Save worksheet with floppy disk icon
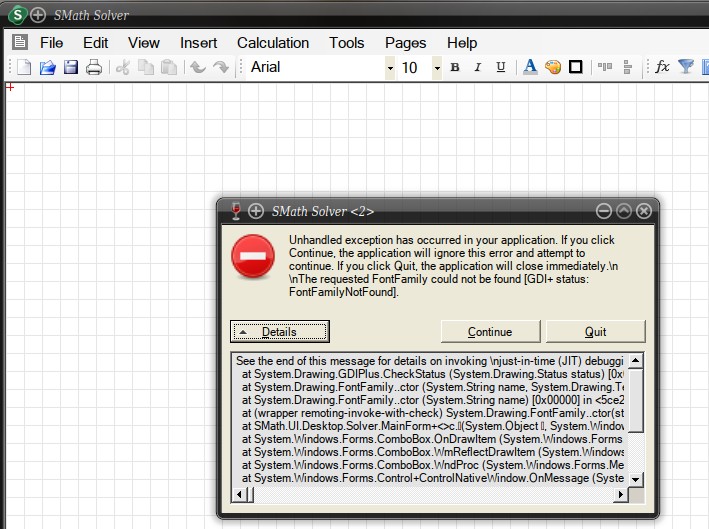The width and height of the screenshot is (709, 529). pyautogui.click(x=71, y=67)
